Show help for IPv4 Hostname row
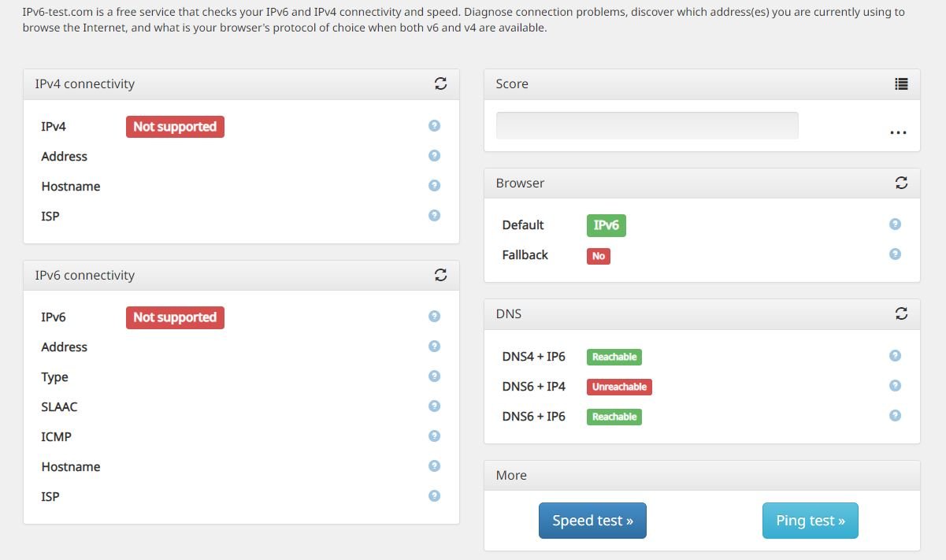The width and height of the screenshot is (946, 560). click(x=434, y=186)
